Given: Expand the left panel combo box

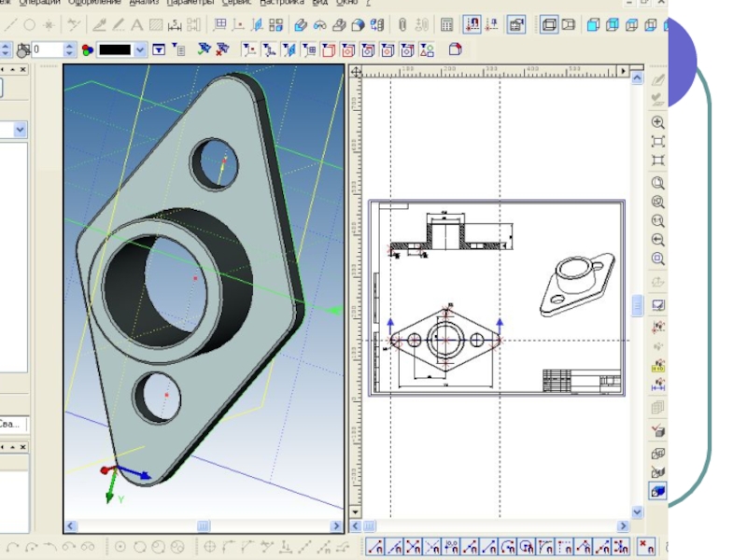Looking at the screenshot, I should [20, 130].
